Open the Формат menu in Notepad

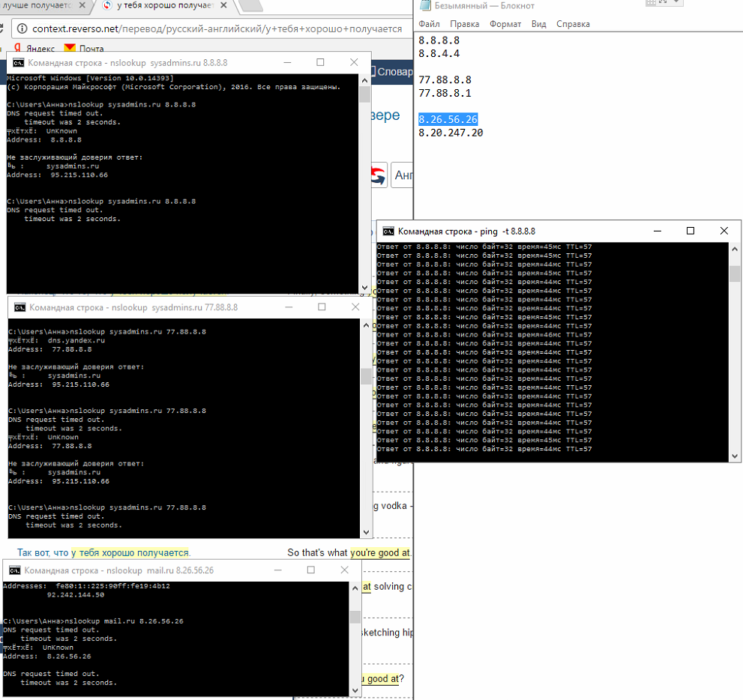tap(505, 24)
